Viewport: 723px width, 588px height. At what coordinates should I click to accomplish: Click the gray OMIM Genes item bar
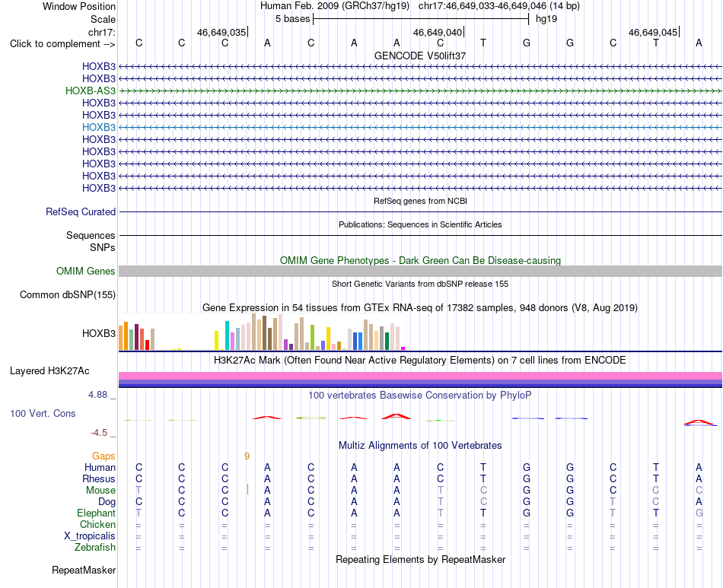pyautogui.click(x=420, y=271)
